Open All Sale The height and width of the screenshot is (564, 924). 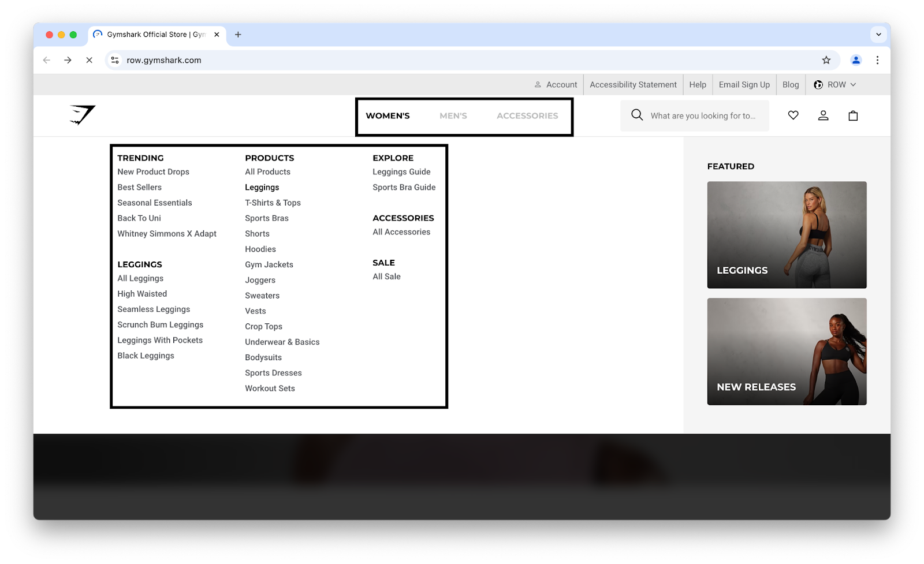pyautogui.click(x=386, y=277)
